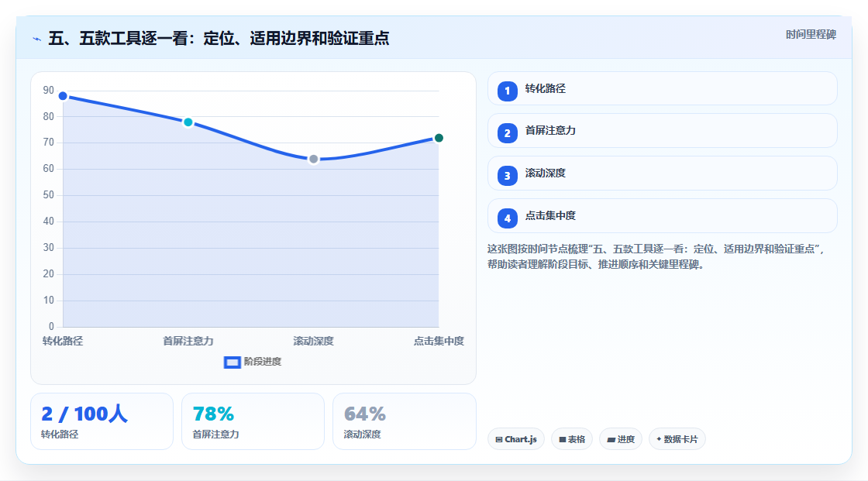Click the 0 y-axis tick label

51,326
